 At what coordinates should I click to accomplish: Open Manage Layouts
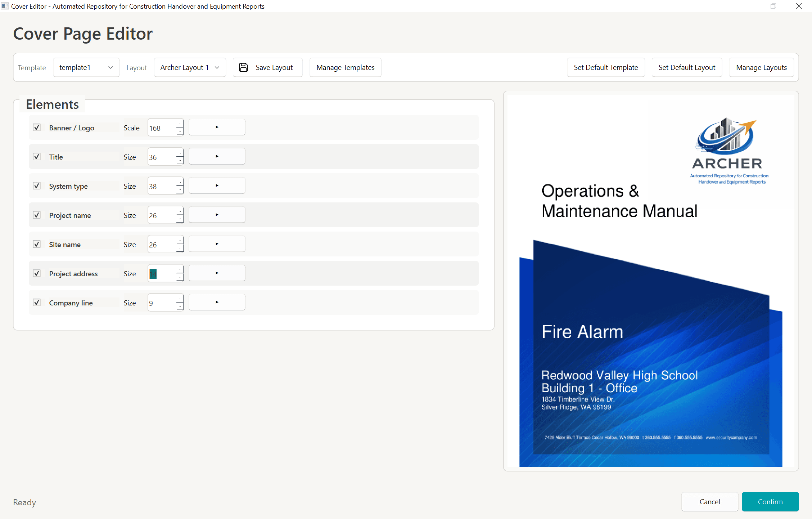[x=761, y=67]
